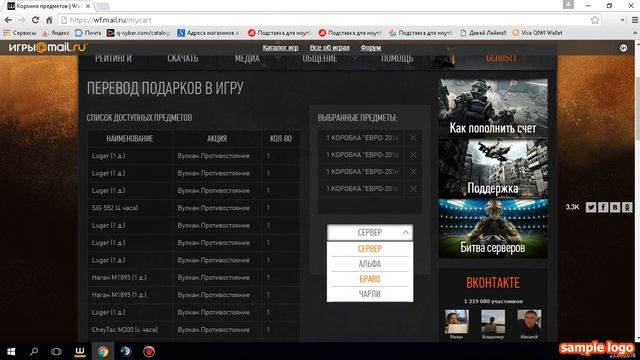
Task: Open the РЕЙТИНГИ menu item
Action: tap(113, 59)
